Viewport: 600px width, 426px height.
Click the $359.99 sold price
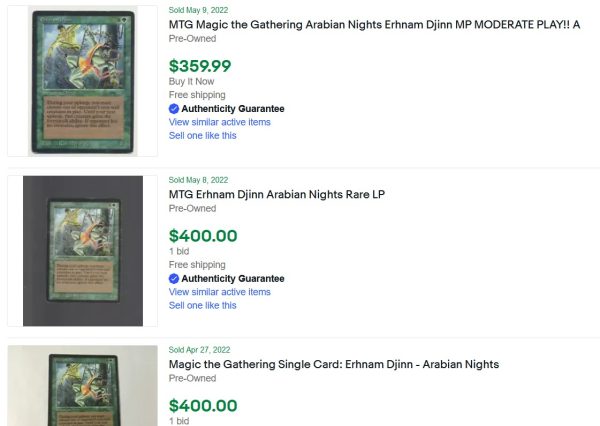200,66
